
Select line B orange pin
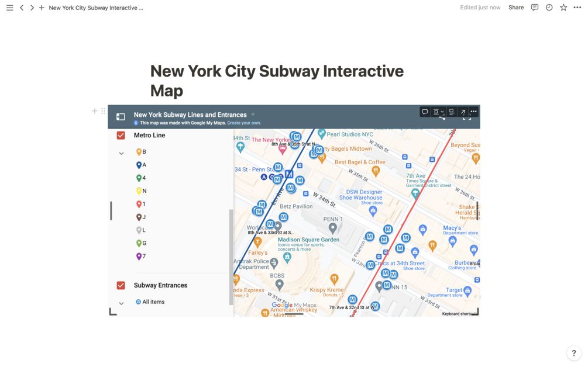(x=139, y=152)
